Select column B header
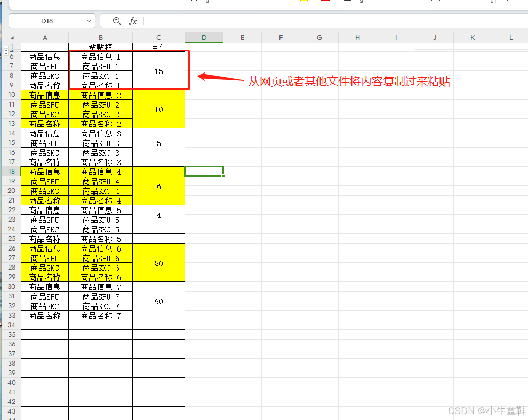This screenshot has width=528, height=420. coord(101,38)
